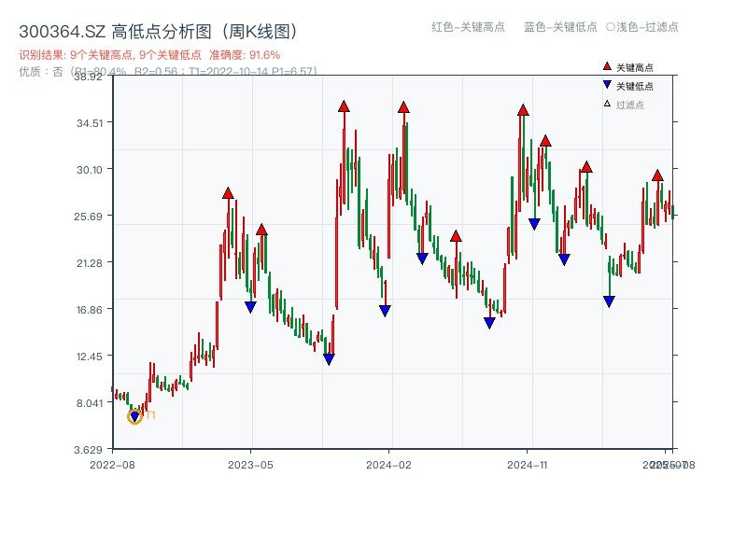Click the circled blue T1 marker at chart bottom

point(134,417)
